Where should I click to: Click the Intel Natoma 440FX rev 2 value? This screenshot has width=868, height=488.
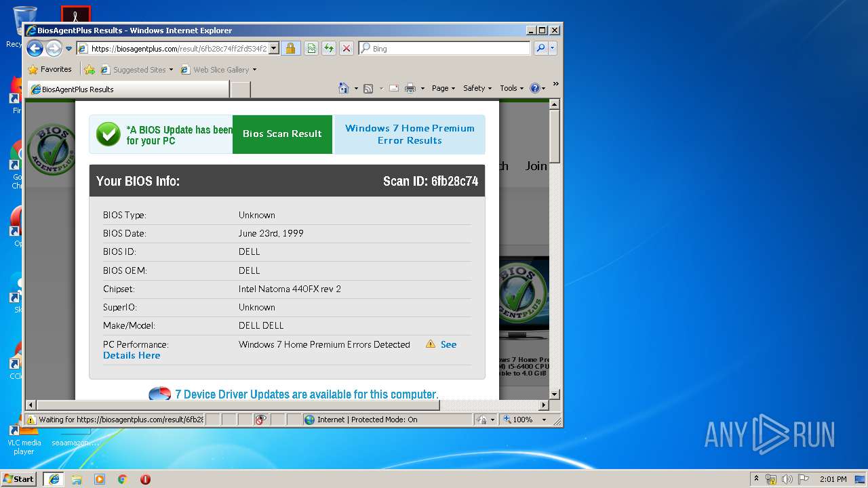[x=290, y=289]
